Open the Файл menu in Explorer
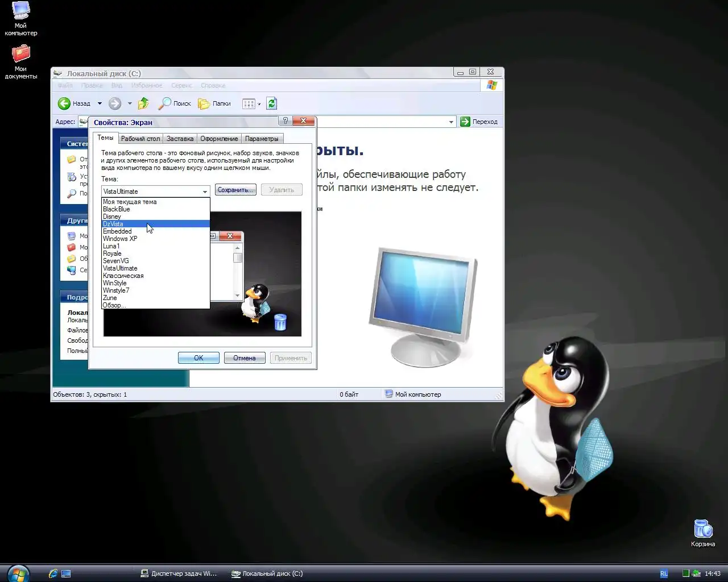 [x=65, y=85]
